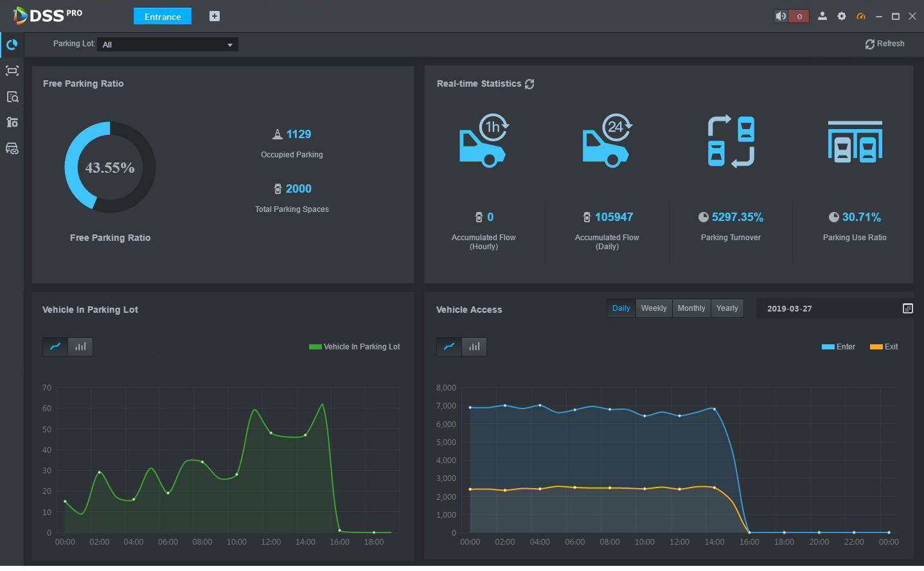Open the barrier gate settings sidebar icon
Viewport: 924px width, 571px height.
pos(12,122)
